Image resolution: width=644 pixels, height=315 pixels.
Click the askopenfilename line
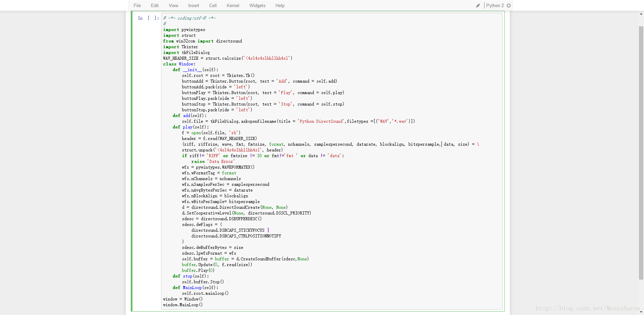click(x=299, y=121)
